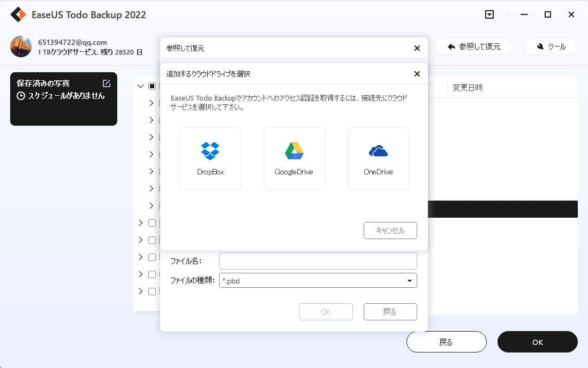Open the user account avatar
This screenshot has width=588, height=368.
click(x=20, y=47)
